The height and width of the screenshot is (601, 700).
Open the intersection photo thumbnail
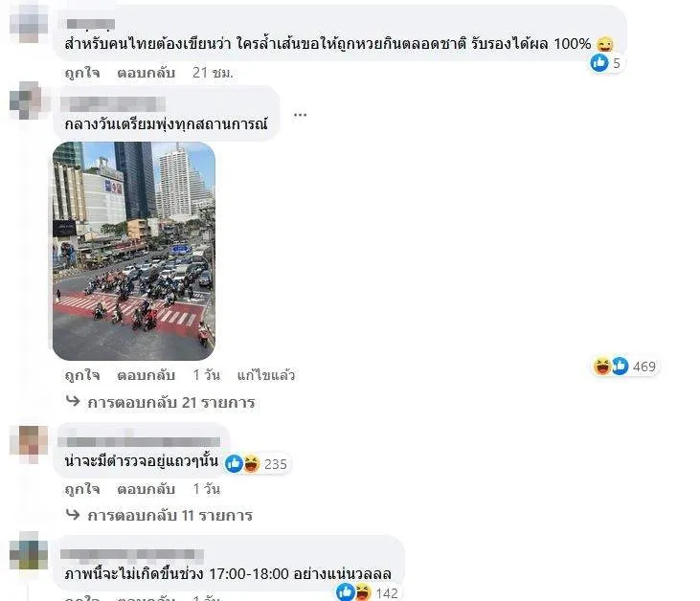[x=134, y=251]
